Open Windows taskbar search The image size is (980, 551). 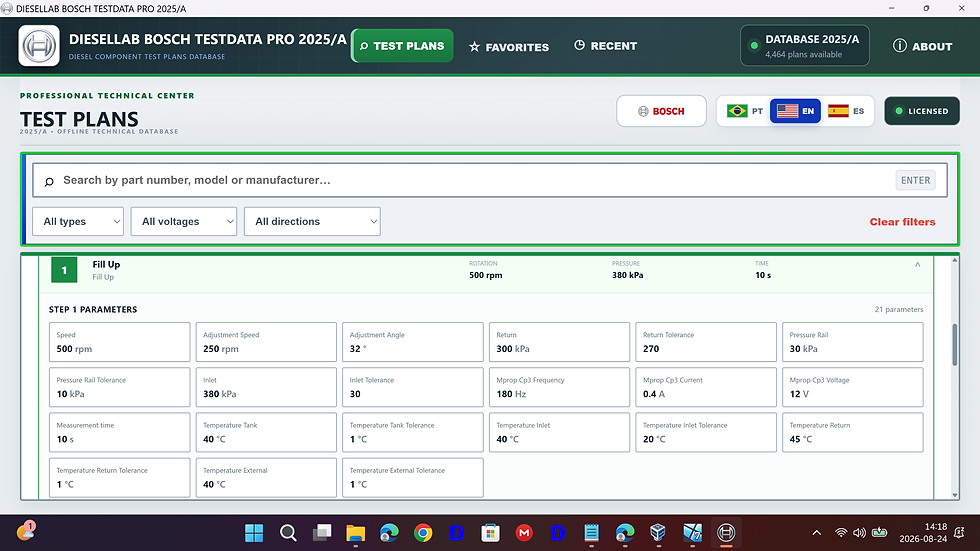[288, 533]
